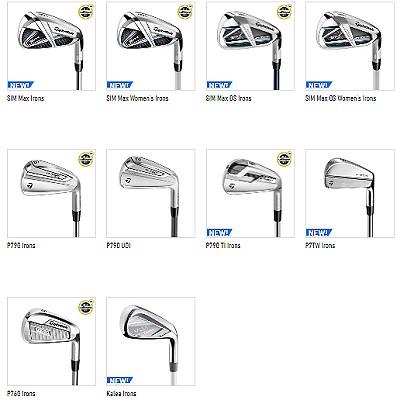400x414 pixels.
Task: Open the P760 Irons product image
Action: [51, 341]
